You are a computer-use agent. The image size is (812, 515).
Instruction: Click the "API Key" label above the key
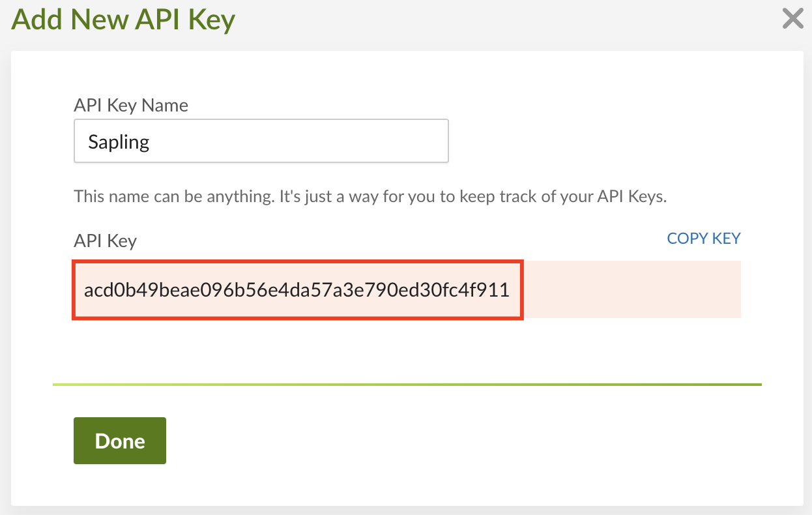pos(105,241)
